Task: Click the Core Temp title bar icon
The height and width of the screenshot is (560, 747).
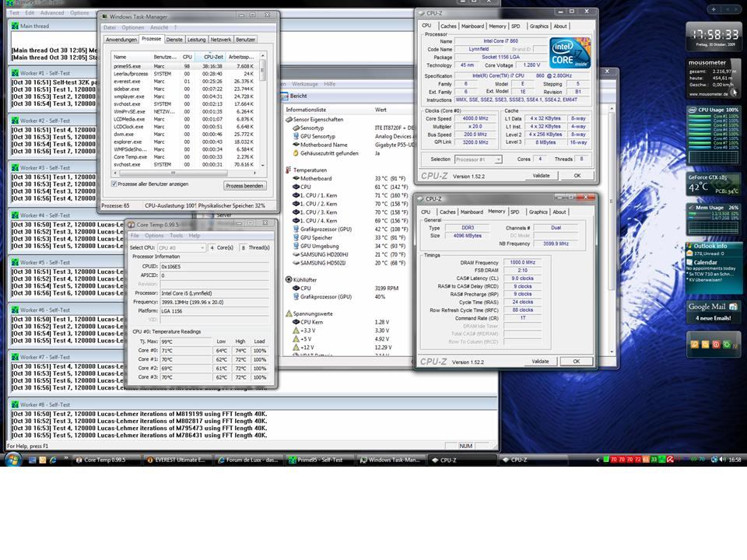Action: coord(131,224)
